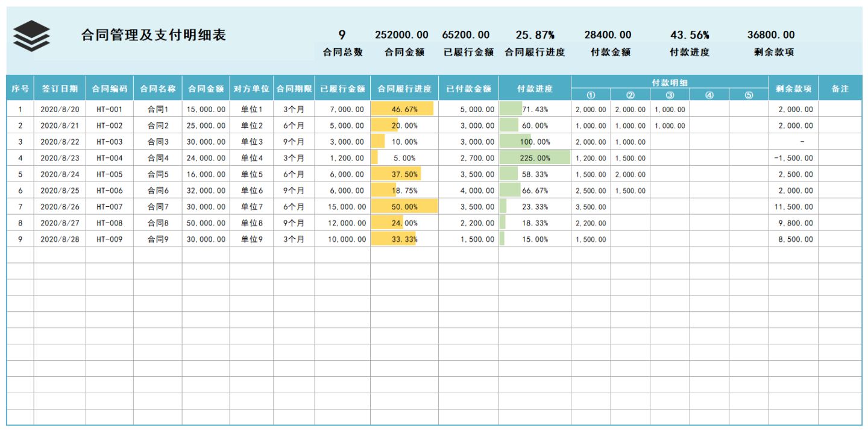Image resolution: width=868 pixels, height=430 pixels.
Task: Click the circled number ④ payment column header
Action: (x=709, y=95)
